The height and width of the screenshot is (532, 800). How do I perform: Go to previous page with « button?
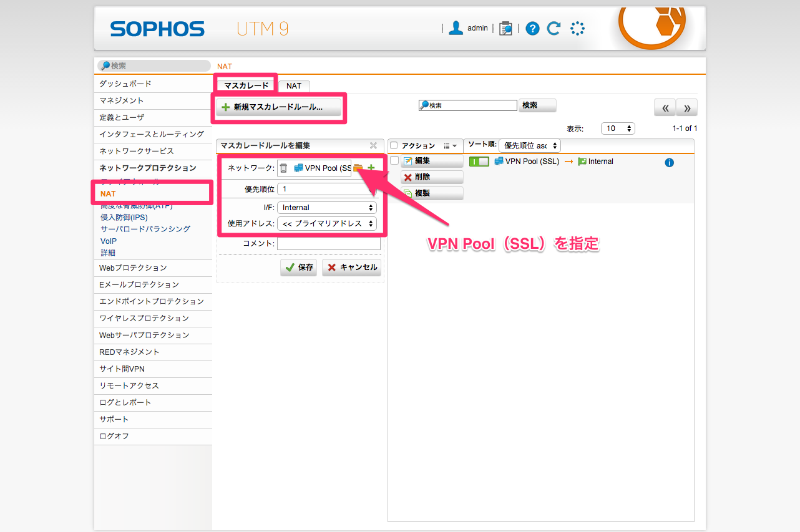(x=665, y=107)
